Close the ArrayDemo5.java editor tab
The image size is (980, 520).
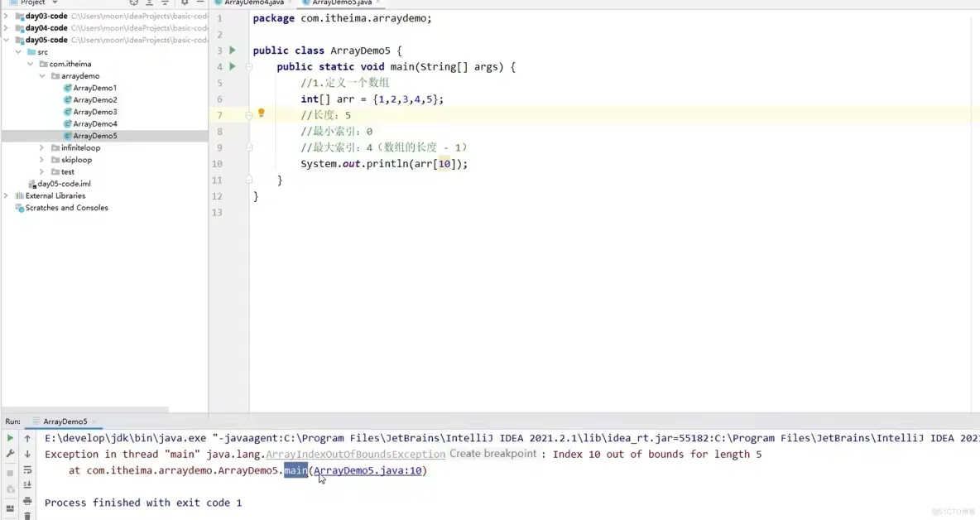click(378, 2)
